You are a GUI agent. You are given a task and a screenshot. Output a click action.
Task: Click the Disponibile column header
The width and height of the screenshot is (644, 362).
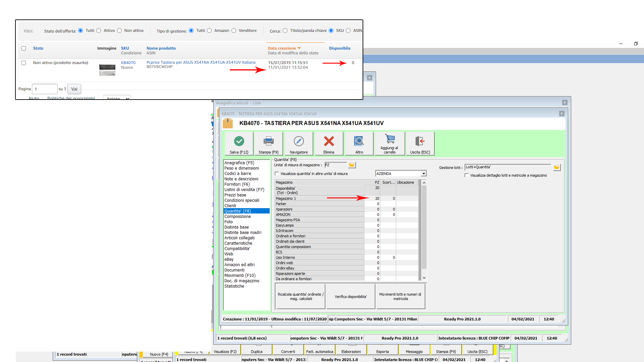coord(339,48)
